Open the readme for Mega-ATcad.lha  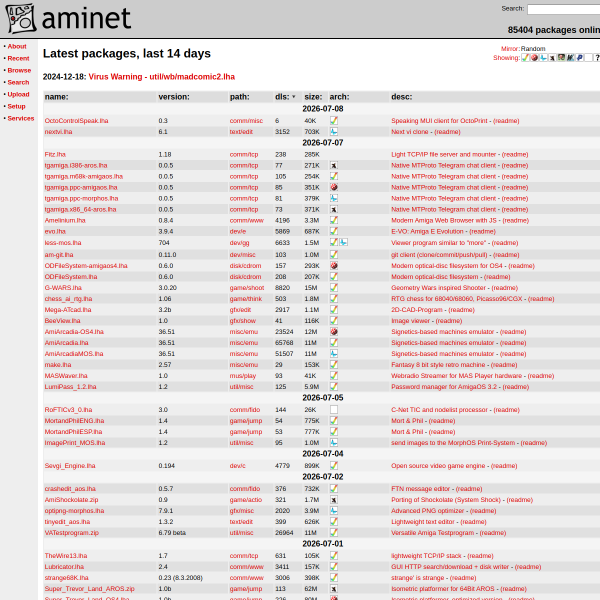461,310
